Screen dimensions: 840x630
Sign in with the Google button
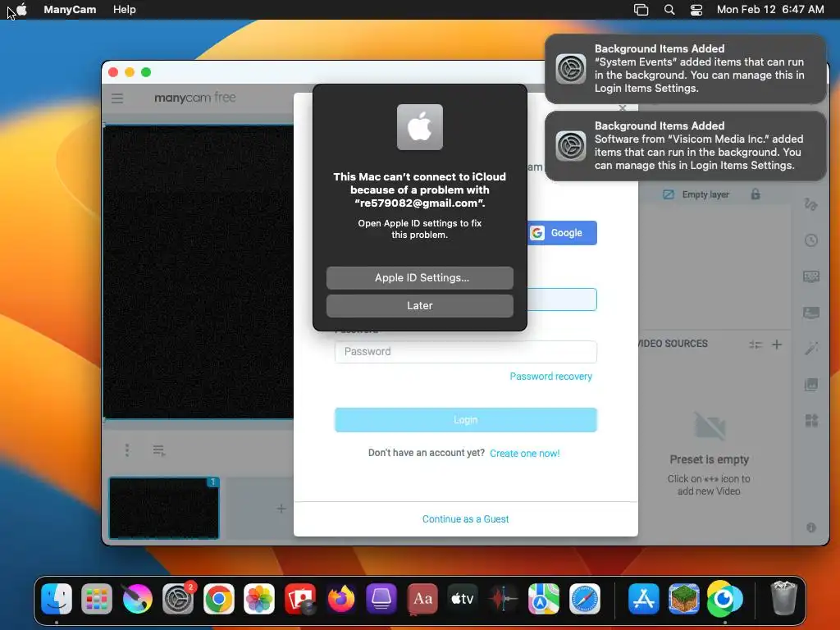562,233
